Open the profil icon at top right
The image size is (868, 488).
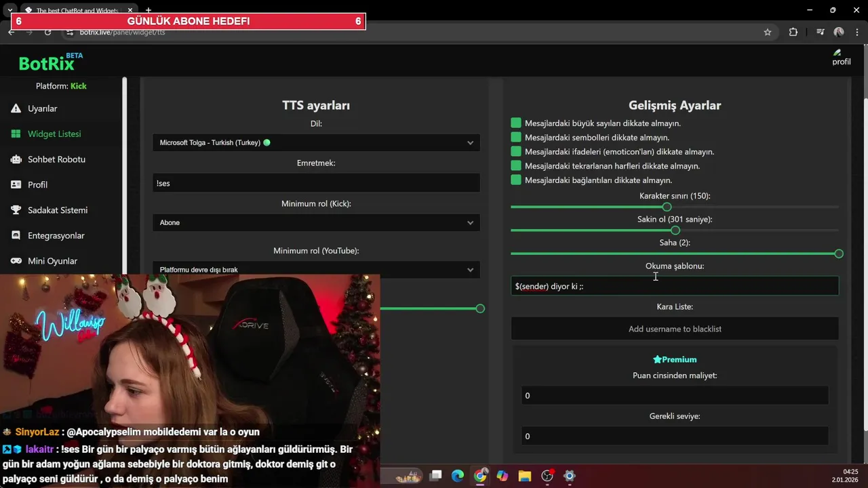tap(841, 57)
